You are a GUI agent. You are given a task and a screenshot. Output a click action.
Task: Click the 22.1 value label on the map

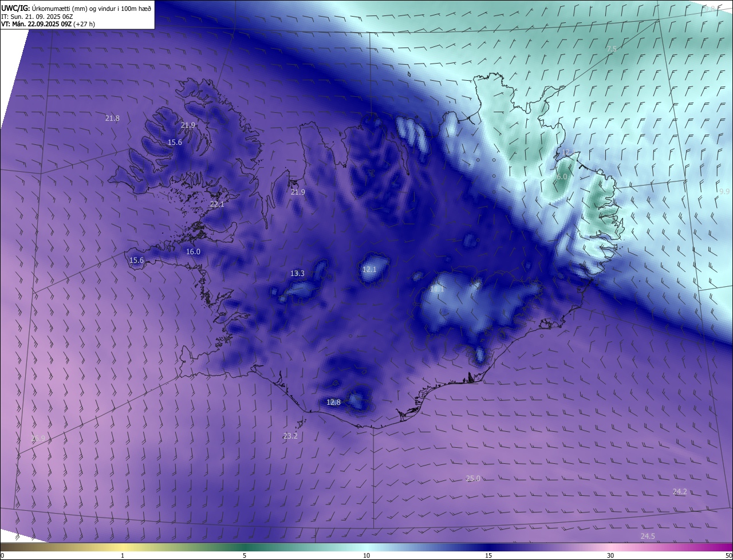(x=217, y=204)
